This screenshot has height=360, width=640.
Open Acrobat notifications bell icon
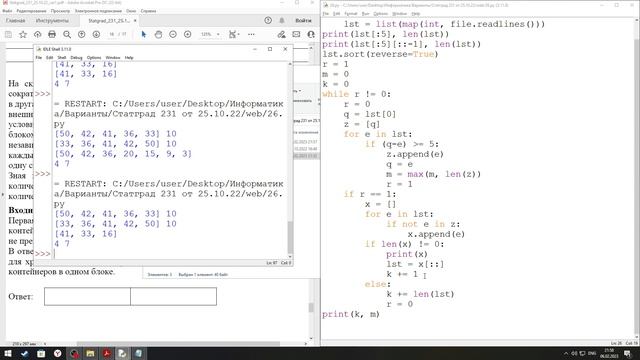(282, 20)
